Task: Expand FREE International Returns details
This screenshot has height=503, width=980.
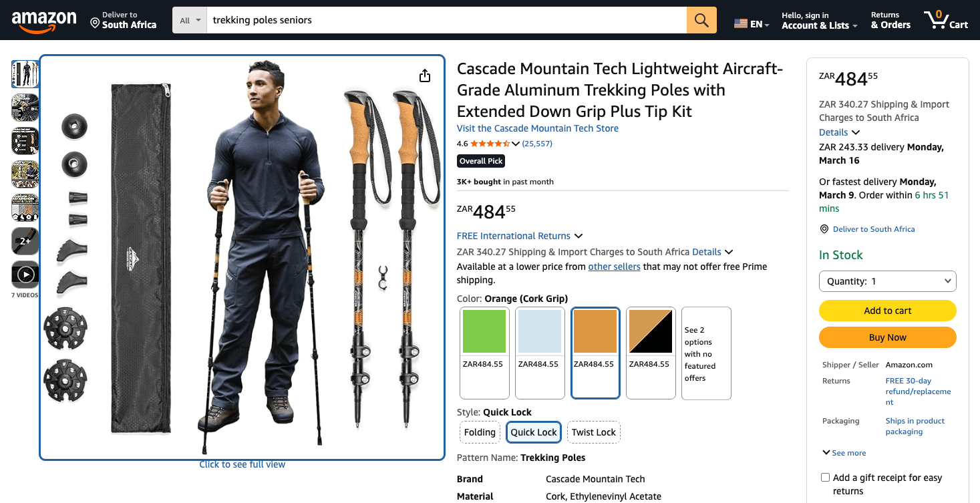Action: (x=520, y=236)
